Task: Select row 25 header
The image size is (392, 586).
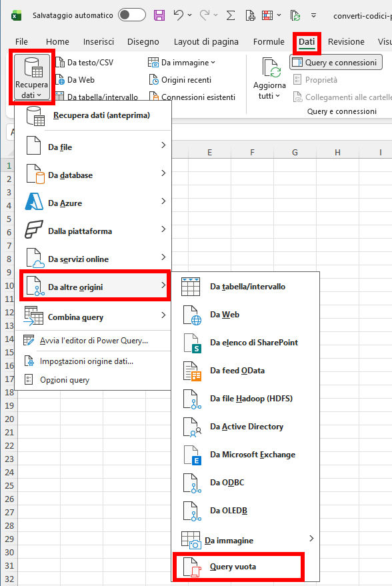Action: [x=9, y=485]
